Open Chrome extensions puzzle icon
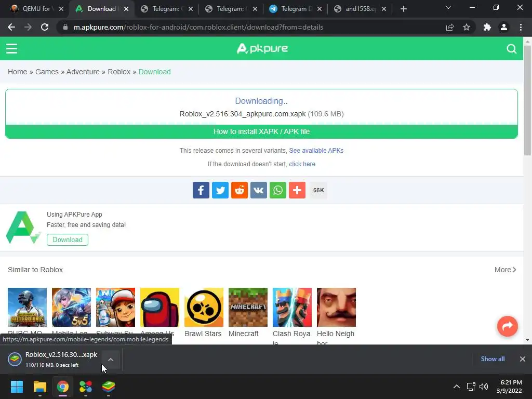 pyautogui.click(x=487, y=27)
